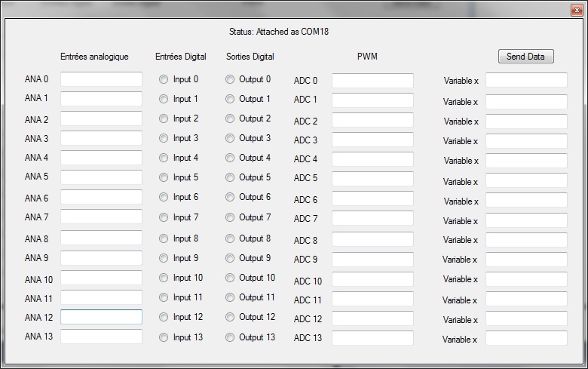Image resolution: width=588 pixels, height=369 pixels.
Task: Click the ANA 0 text field
Action: pyautogui.click(x=101, y=79)
